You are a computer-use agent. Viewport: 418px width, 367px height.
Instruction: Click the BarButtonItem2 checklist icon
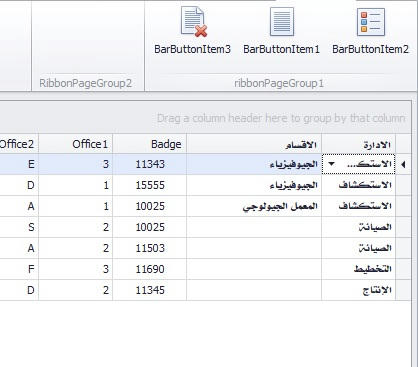click(371, 22)
